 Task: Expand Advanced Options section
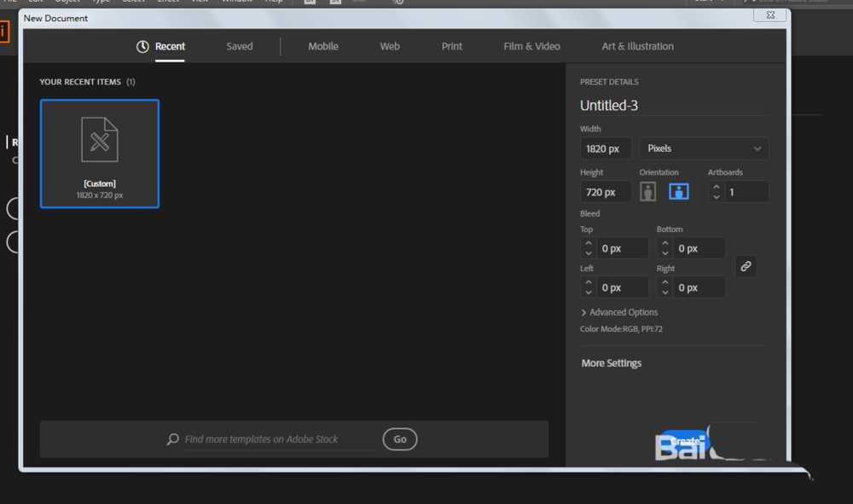tap(619, 312)
